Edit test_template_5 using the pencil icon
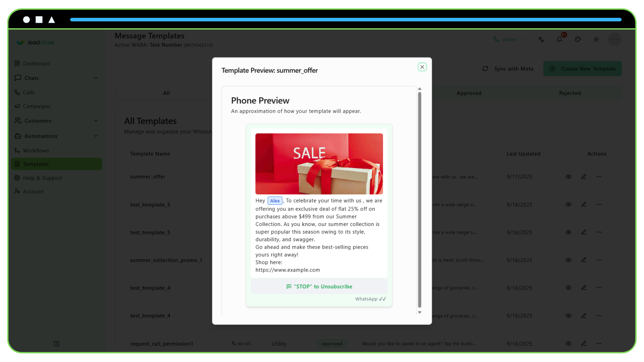Screen dimensions: 644x362 [x=584, y=204]
